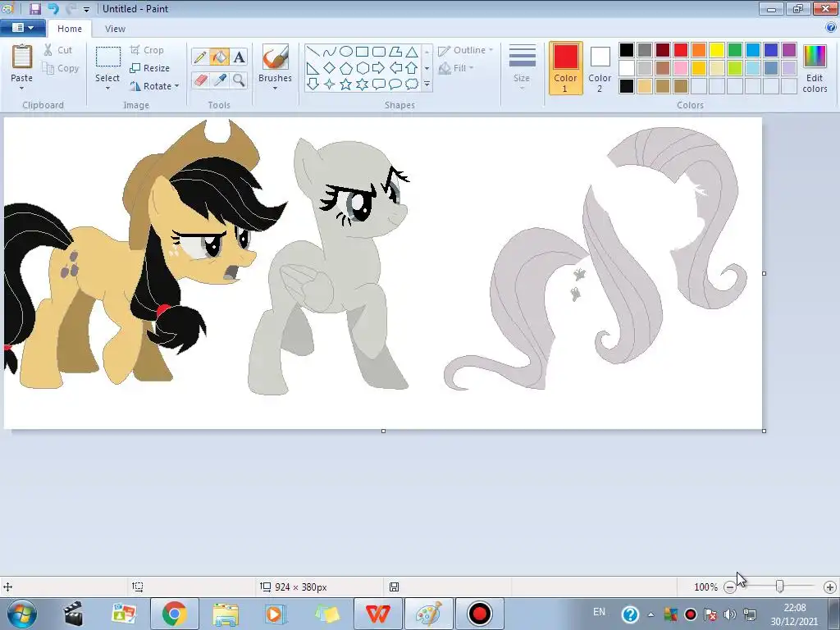Choose the Up arrow shape
Screen dimensions: 840x630
[412, 68]
